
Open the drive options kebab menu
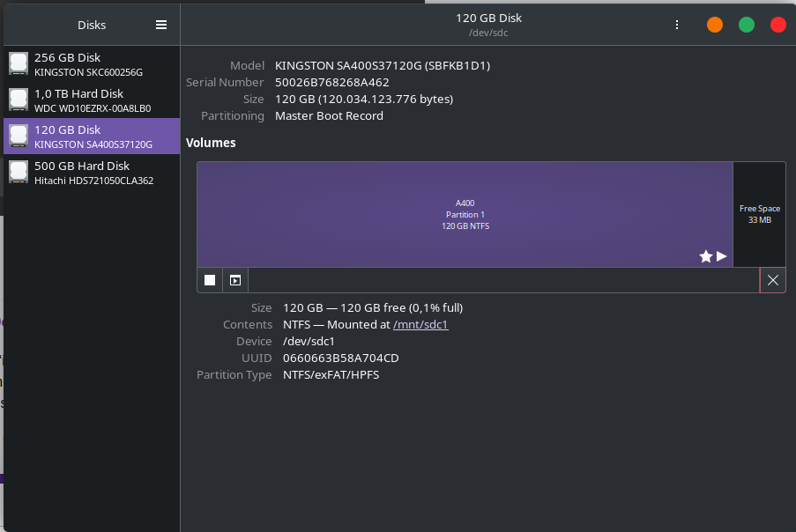(677, 25)
